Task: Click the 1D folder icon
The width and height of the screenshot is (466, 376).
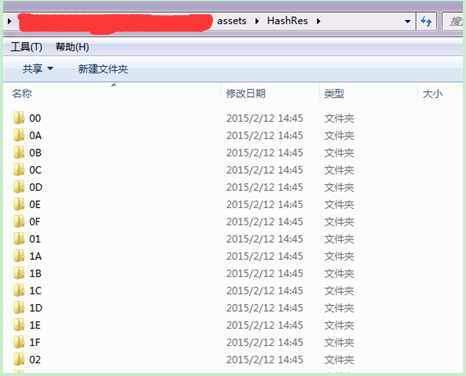Action: pos(19,308)
